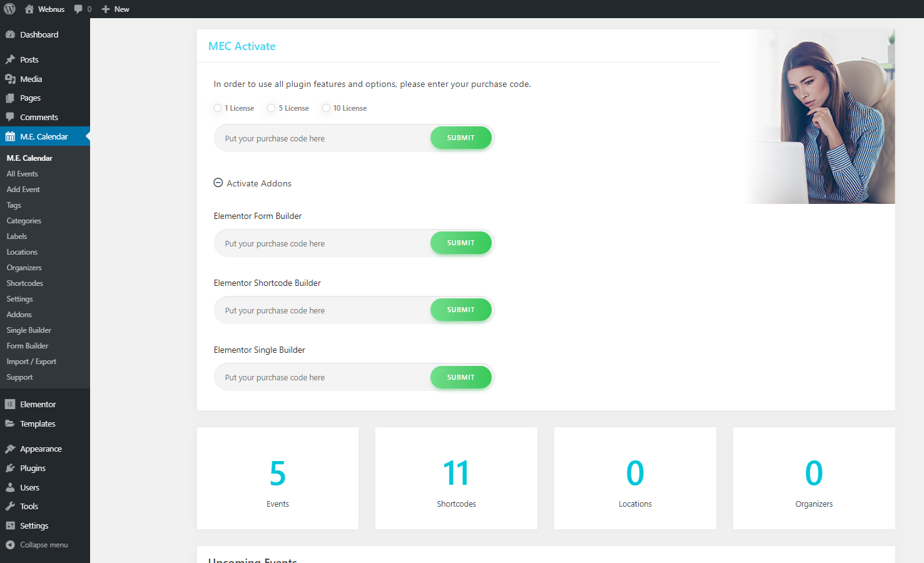The image size is (924, 563).
Task: Click the Dashboard gauge icon
Action: pyautogui.click(x=10, y=34)
